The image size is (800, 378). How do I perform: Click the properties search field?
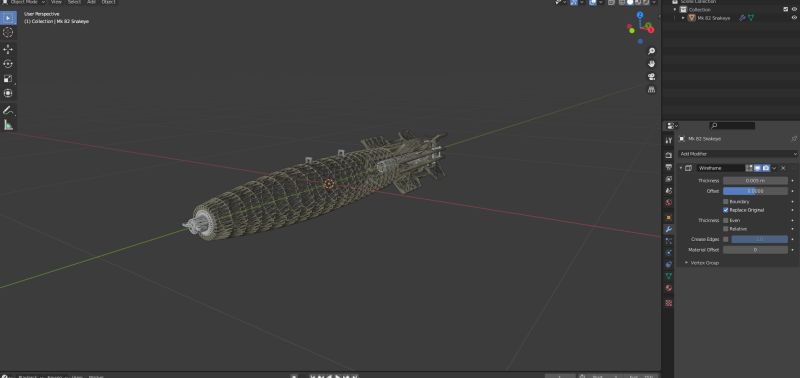pyautogui.click(x=733, y=125)
